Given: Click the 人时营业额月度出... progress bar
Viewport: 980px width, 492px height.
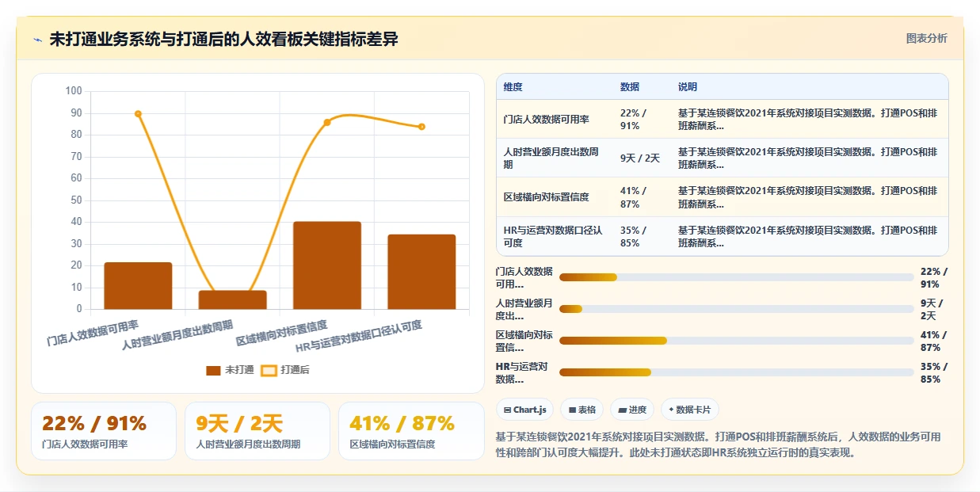Looking at the screenshot, I should pyautogui.click(x=737, y=309).
